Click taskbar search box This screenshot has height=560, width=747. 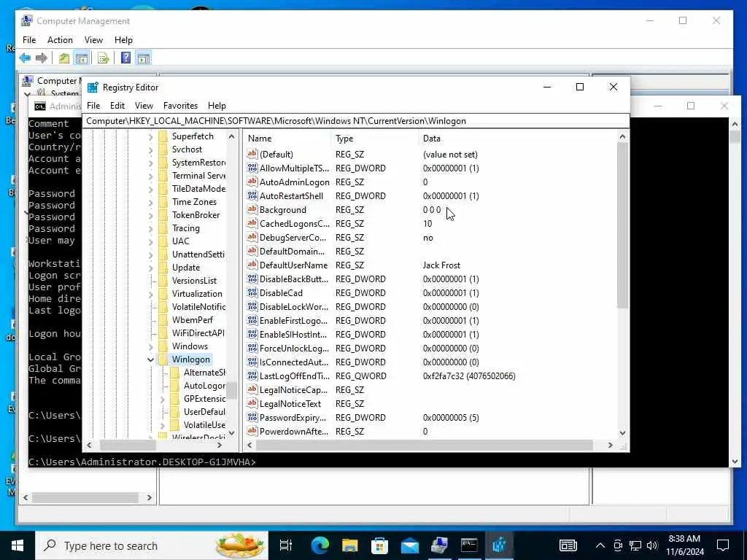(152, 545)
